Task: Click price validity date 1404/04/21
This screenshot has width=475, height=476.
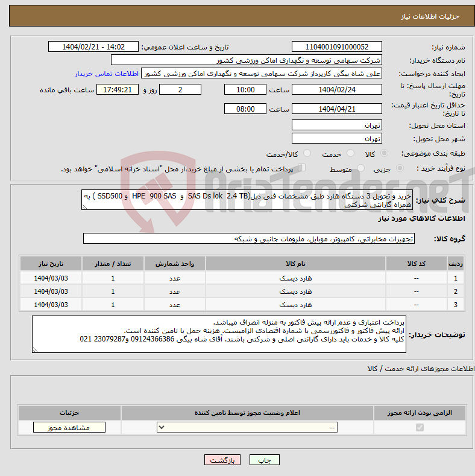Action: tap(337, 109)
